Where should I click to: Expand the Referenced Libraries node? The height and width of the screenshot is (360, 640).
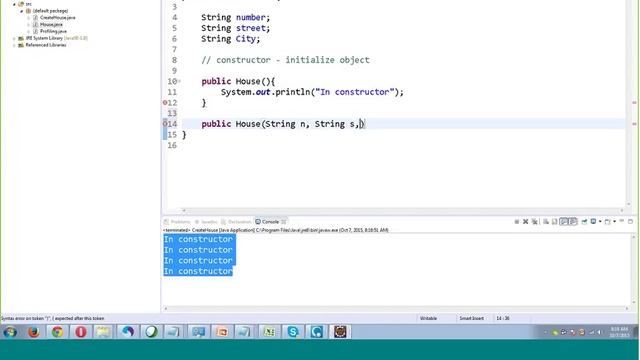14,45
